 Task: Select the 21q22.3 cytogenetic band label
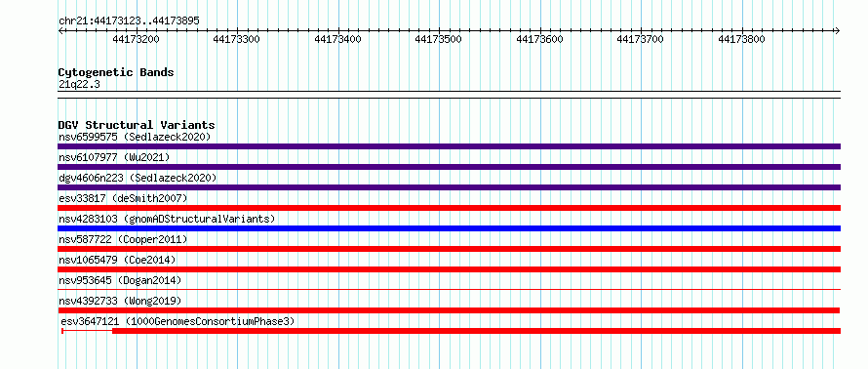pyautogui.click(x=79, y=85)
